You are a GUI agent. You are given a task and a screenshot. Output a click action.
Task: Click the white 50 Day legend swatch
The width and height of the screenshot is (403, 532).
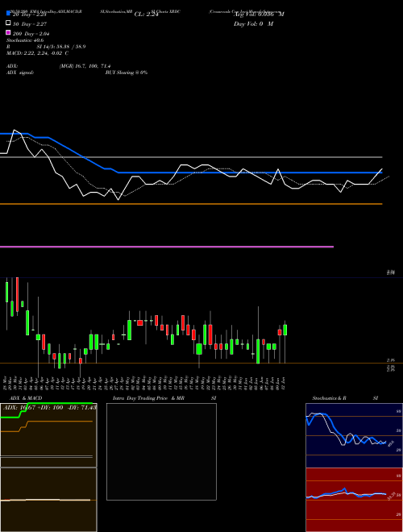(x=9, y=23)
